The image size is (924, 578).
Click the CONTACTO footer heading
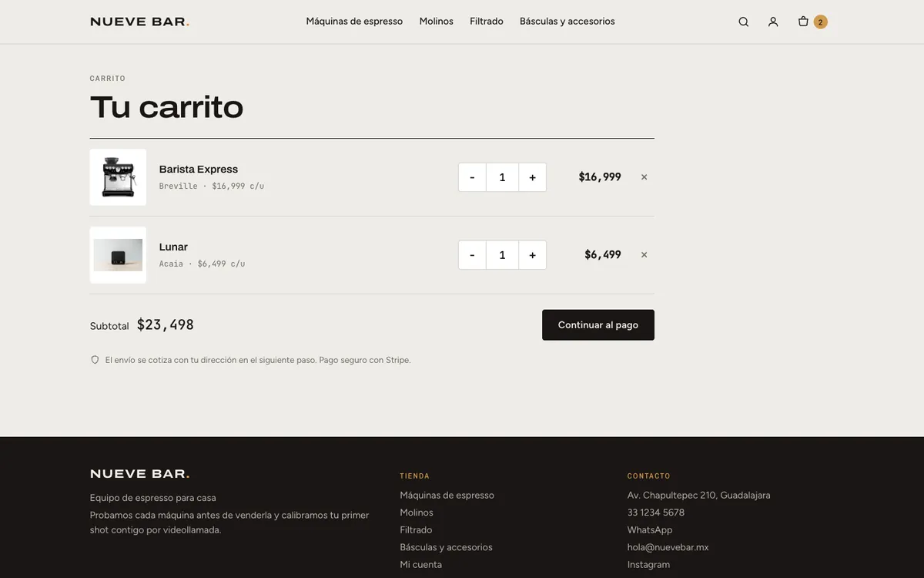(x=649, y=476)
